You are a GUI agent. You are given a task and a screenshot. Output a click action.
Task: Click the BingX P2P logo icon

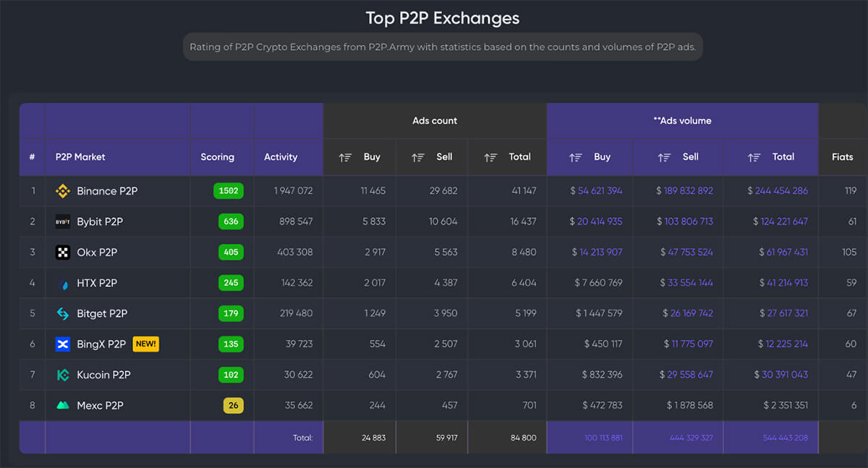[x=63, y=344]
